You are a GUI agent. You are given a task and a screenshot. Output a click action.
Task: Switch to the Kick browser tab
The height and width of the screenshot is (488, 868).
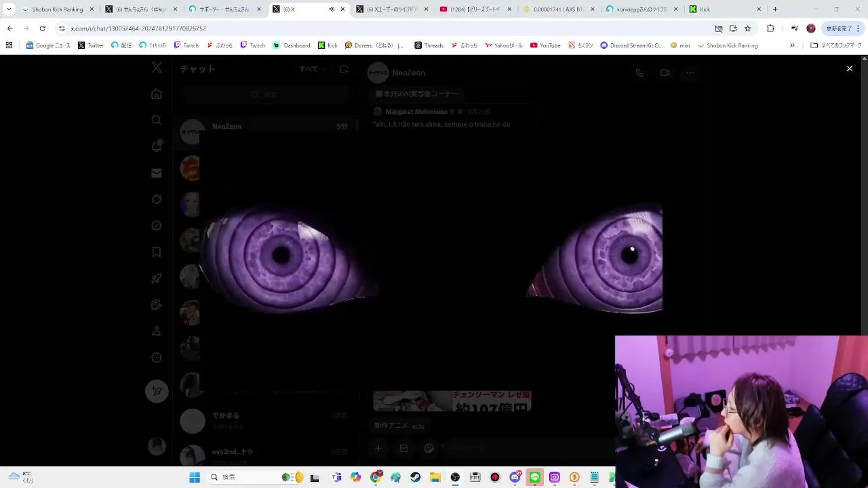(726, 9)
